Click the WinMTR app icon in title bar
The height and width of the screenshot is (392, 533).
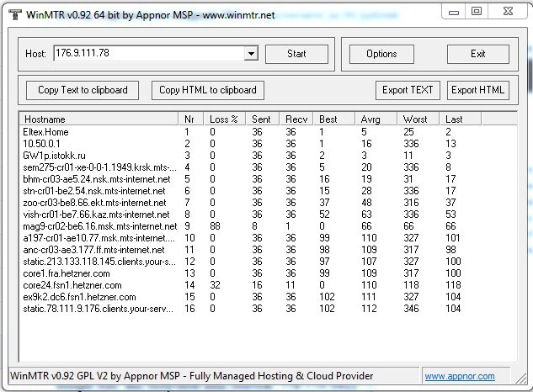click(x=15, y=14)
